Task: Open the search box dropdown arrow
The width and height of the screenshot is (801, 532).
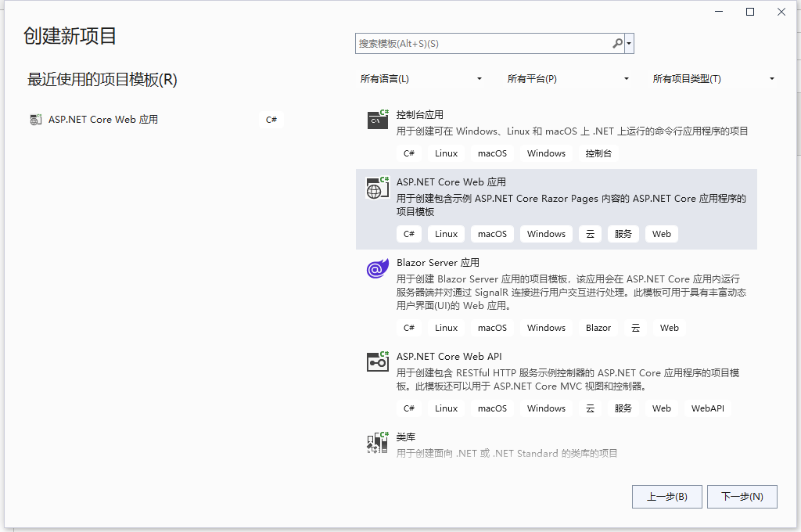Action: tap(630, 44)
